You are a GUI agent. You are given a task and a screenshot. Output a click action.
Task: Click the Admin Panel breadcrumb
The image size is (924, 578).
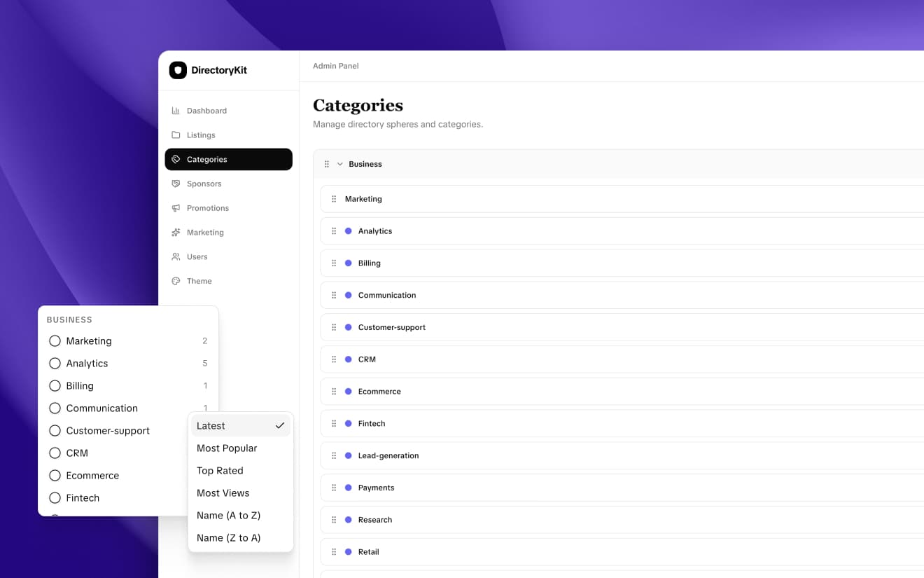335,65
